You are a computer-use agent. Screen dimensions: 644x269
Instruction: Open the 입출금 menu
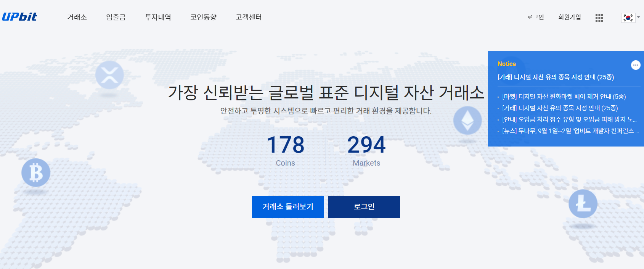coord(116,17)
